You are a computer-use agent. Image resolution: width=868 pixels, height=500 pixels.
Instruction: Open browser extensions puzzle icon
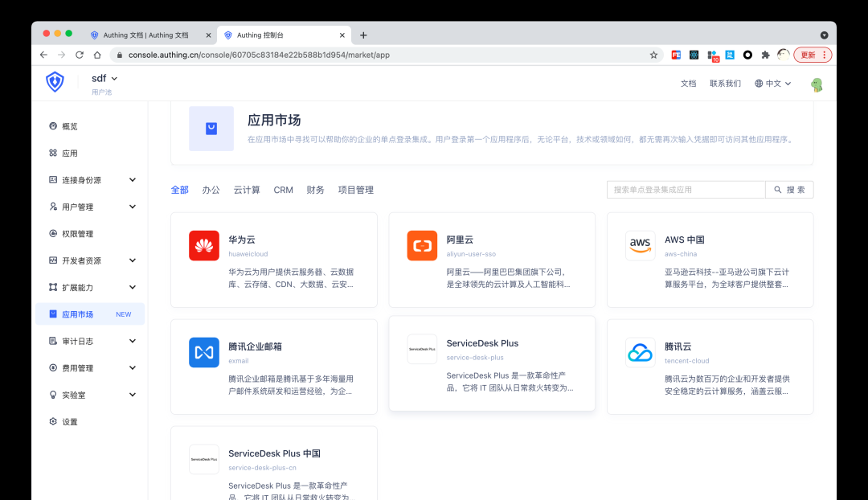[x=766, y=55]
